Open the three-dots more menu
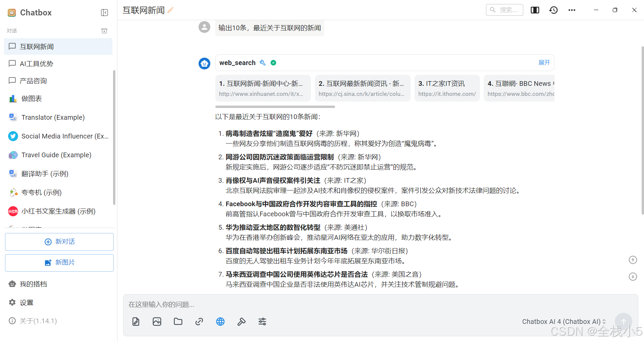 572,10
